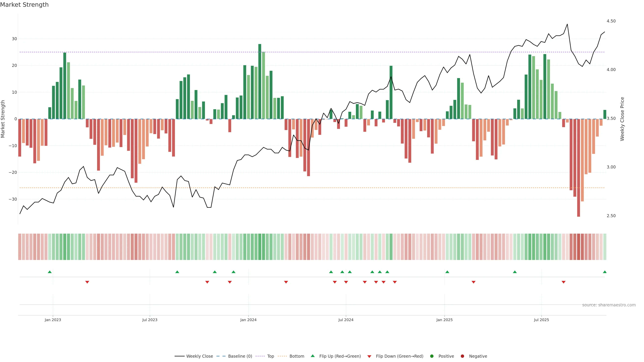Click the red flip-down marker after Jan 2023
Screen dimensions: 644x362
(87, 282)
